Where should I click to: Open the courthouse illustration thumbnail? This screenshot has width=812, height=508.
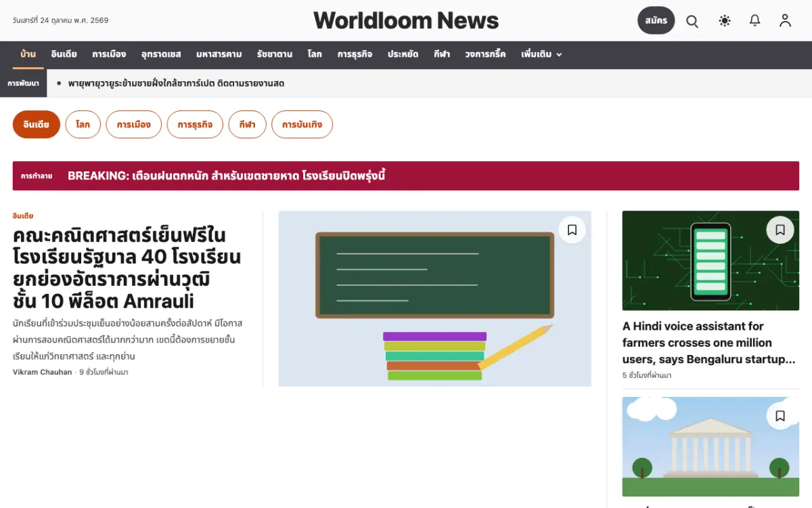click(x=710, y=447)
